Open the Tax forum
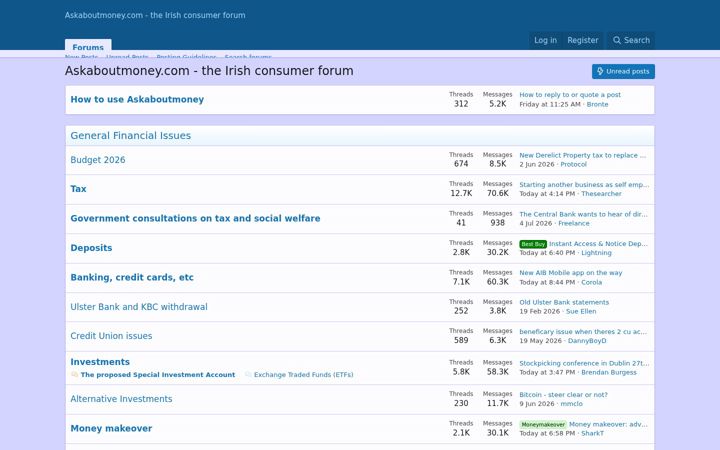 [78, 189]
